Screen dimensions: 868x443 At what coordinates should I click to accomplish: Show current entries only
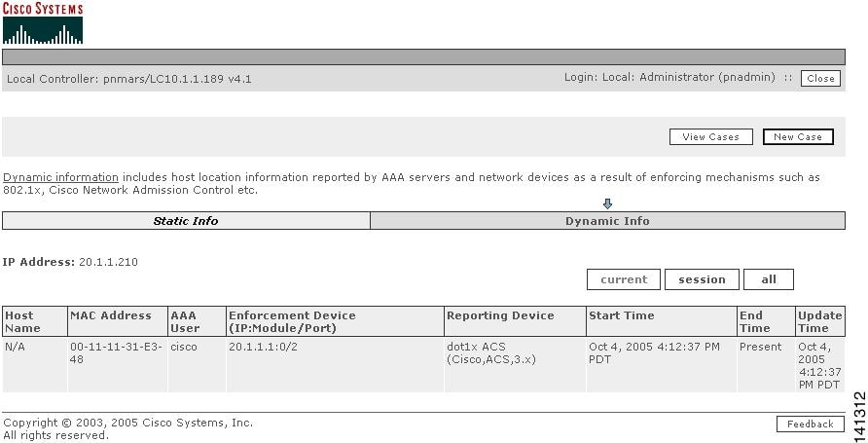click(x=624, y=279)
